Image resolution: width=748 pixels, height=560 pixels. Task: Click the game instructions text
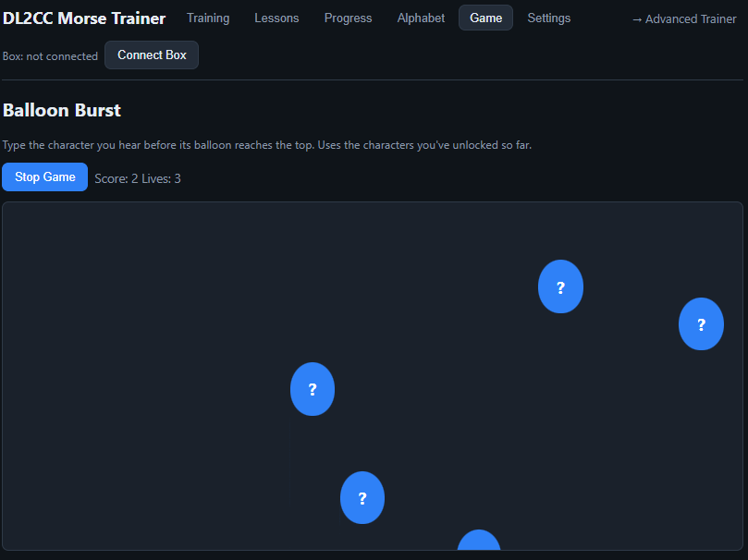pyautogui.click(x=266, y=145)
